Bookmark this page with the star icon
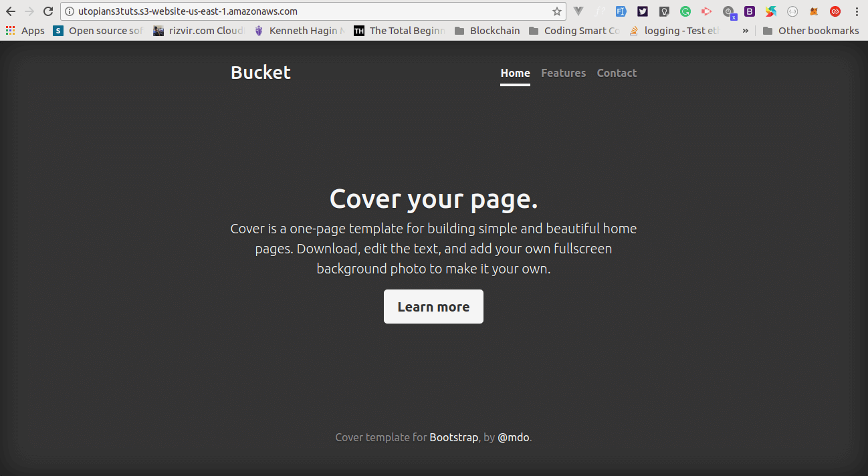The width and height of the screenshot is (868, 476). (x=556, y=11)
